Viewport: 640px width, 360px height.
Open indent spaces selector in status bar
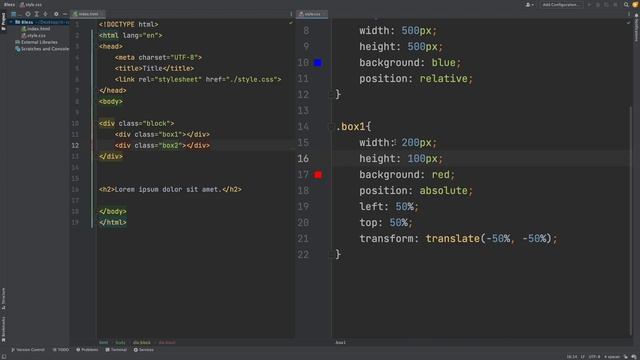point(612,357)
